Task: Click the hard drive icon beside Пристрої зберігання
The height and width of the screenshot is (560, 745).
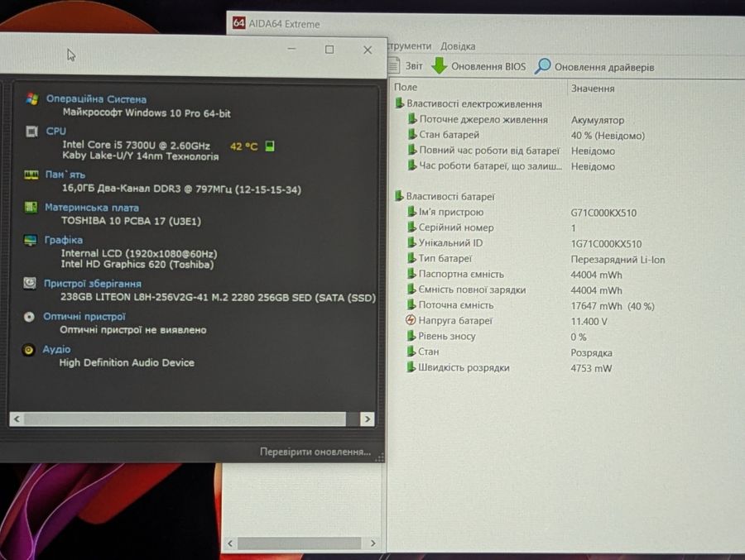Action: click(x=30, y=283)
